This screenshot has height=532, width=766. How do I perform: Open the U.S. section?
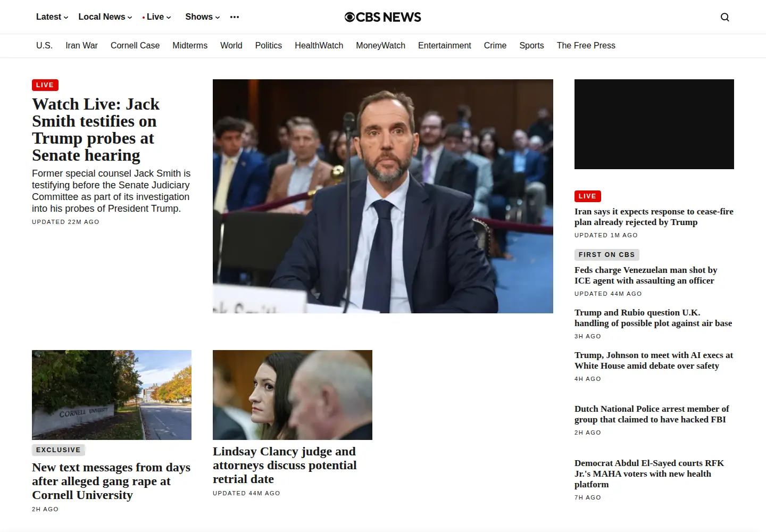coord(44,46)
